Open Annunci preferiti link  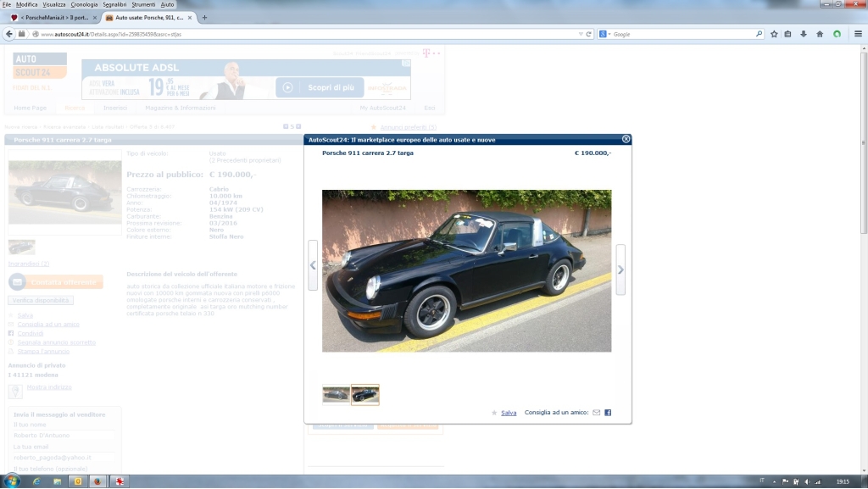[408, 127]
